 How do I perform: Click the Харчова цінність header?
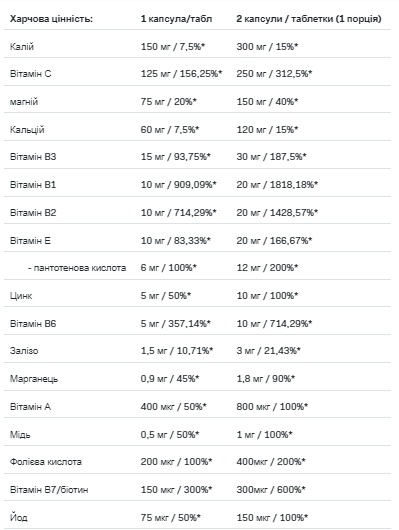(51, 19)
